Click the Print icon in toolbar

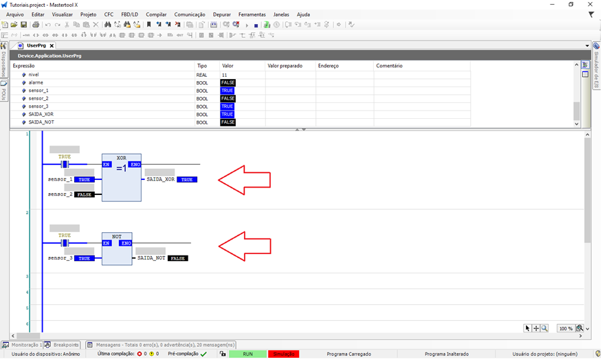[x=36, y=25]
